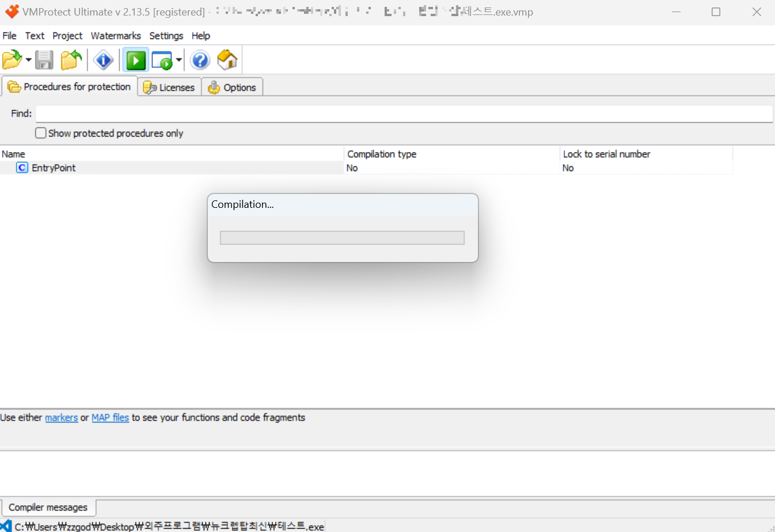Open the Help menu
The height and width of the screenshot is (532, 775).
coord(201,36)
